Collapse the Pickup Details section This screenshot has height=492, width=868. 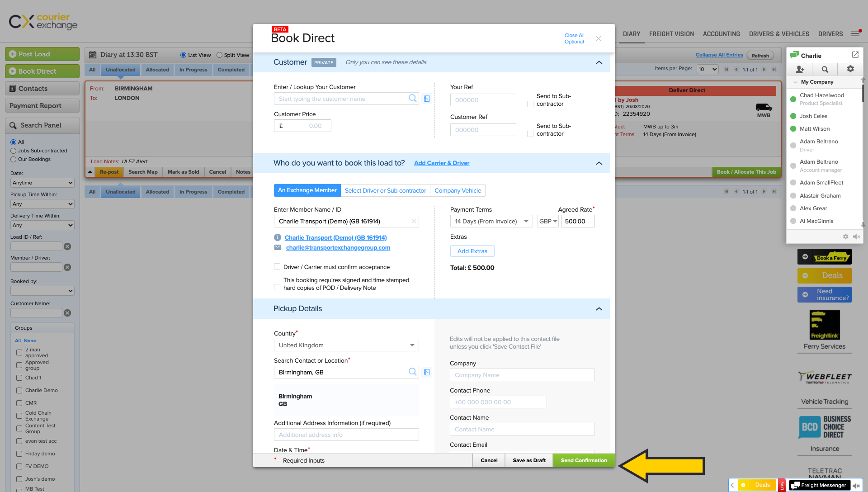click(599, 309)
